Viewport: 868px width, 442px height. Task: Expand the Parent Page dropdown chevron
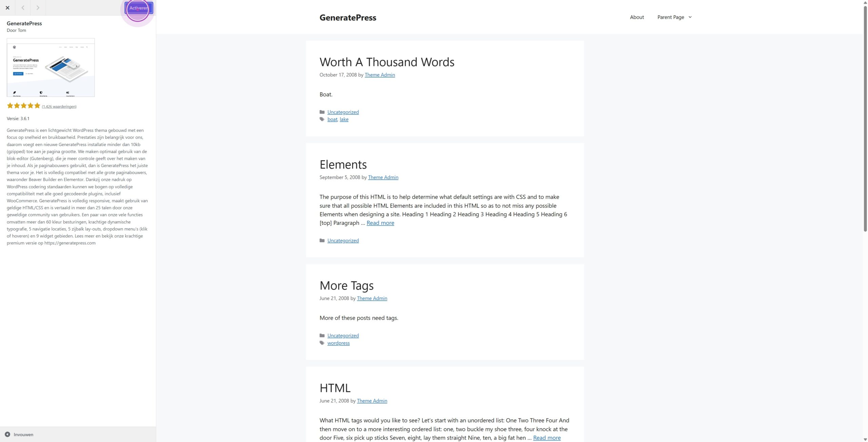690,17
